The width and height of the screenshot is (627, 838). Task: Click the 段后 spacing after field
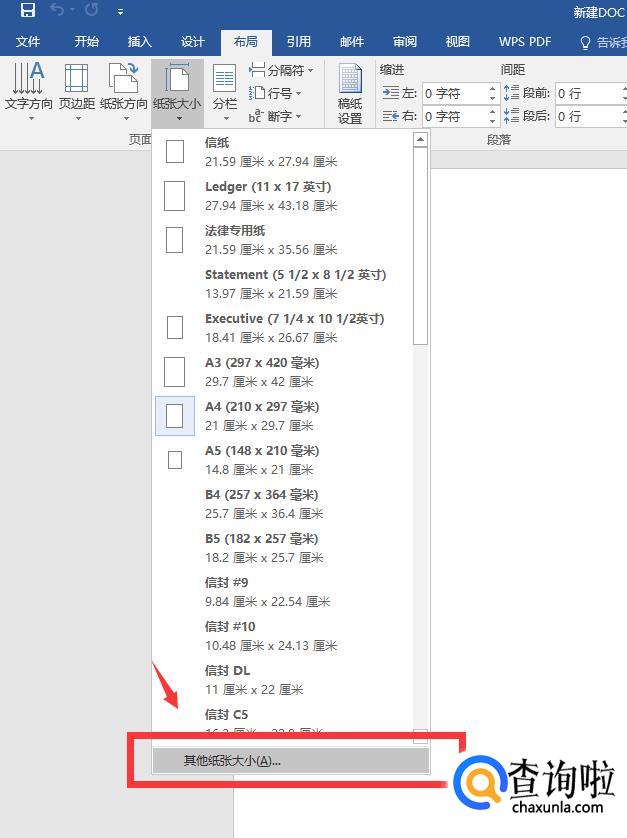588,116
